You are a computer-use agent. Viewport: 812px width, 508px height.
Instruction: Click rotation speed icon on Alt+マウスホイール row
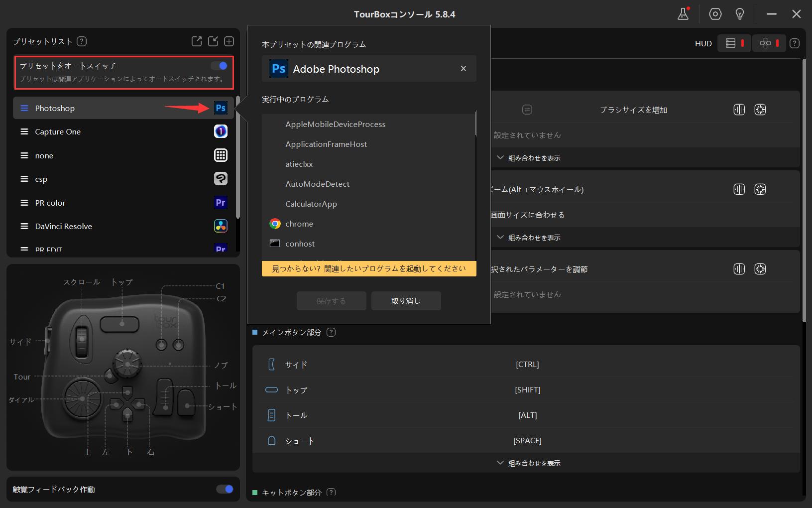pyautogui.click(x=760, y=189)
